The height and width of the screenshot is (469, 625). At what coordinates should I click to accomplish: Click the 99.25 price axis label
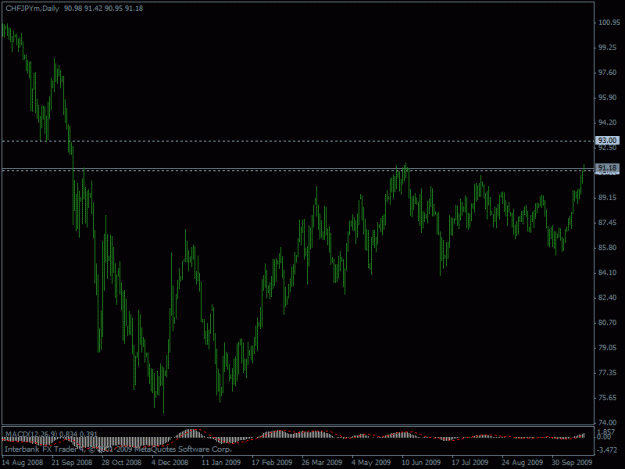pyautogui.click(x=607, y=47)
